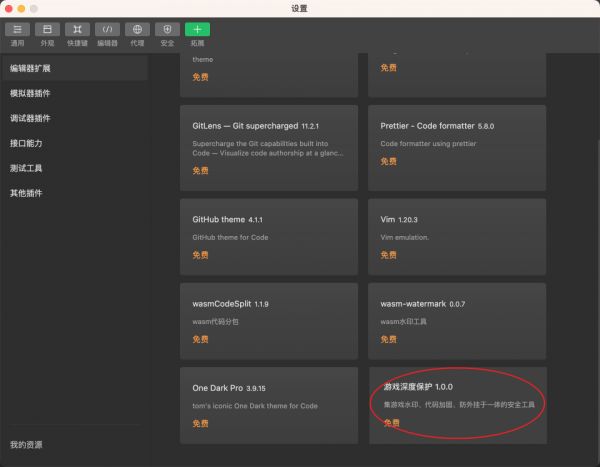Open the 外观 appearance settings tab
This screenshot has height=467, width=600.
[47, 34]
